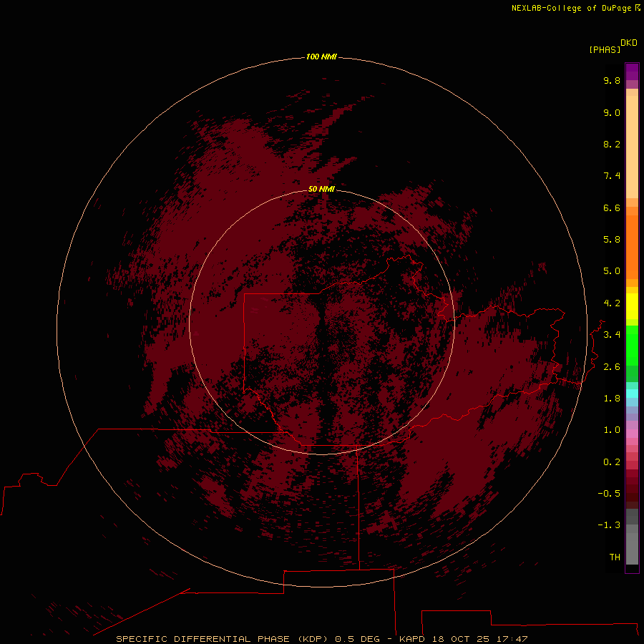Click the 6.6 value on the legend
The height and width of the screenshot is (644, 644).
[612, 208]
